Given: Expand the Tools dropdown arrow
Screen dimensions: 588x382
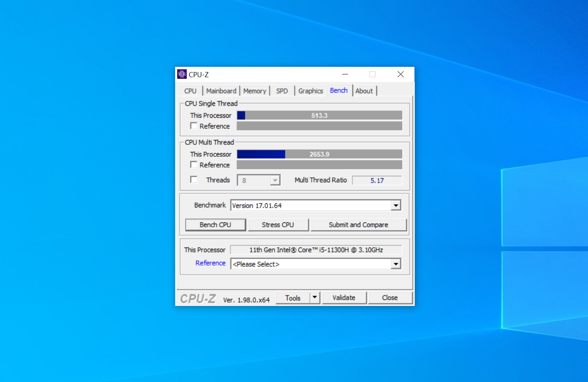Looking at the screenshot, I should pyautogui.click(x=315, y=298).
